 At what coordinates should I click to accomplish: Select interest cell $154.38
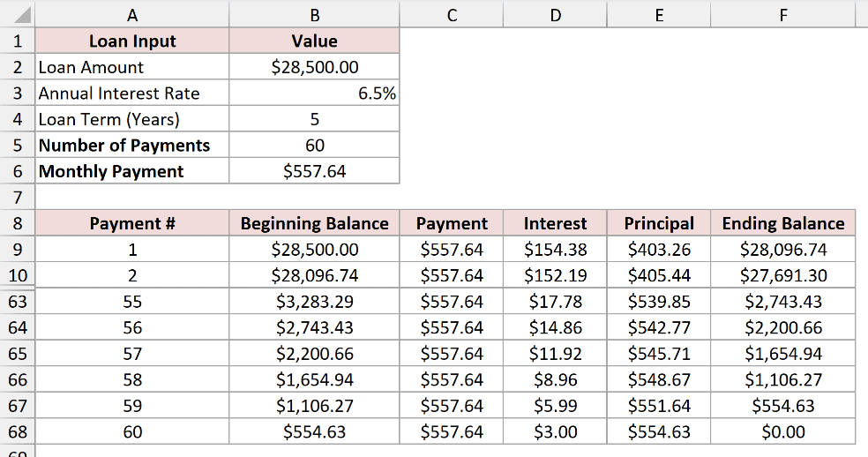(555, 250)
